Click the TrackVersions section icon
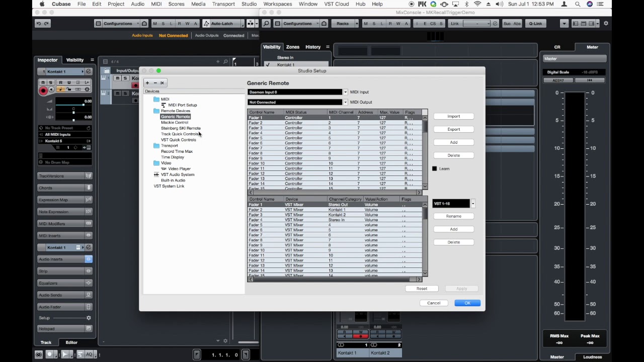 89,176
